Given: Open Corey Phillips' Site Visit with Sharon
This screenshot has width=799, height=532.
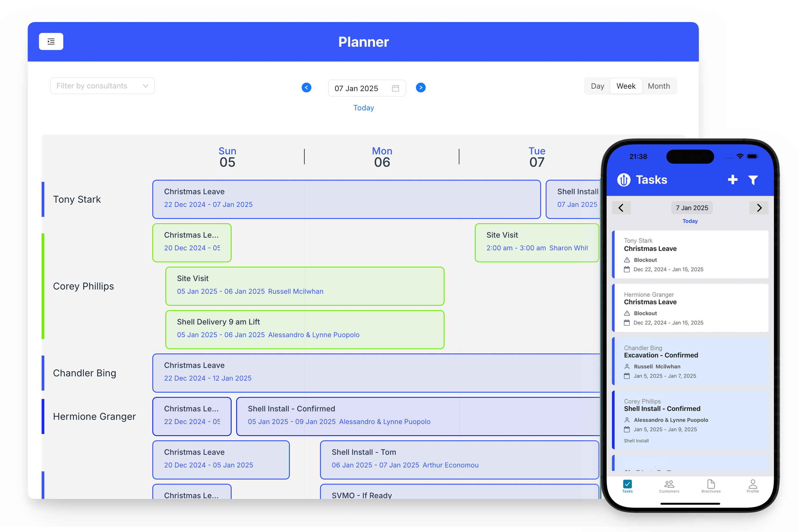Looking at the screenshot, I should [537, 242].
